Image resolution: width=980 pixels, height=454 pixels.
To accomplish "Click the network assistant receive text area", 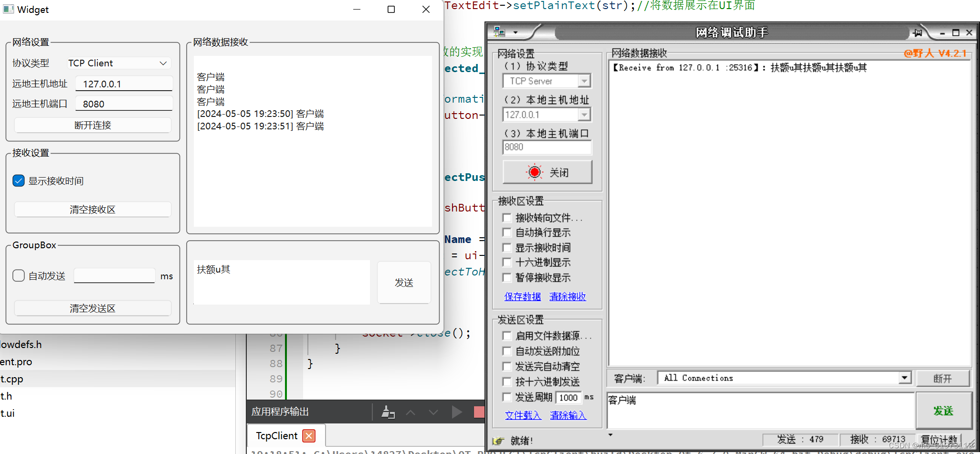I will (790, 212).
